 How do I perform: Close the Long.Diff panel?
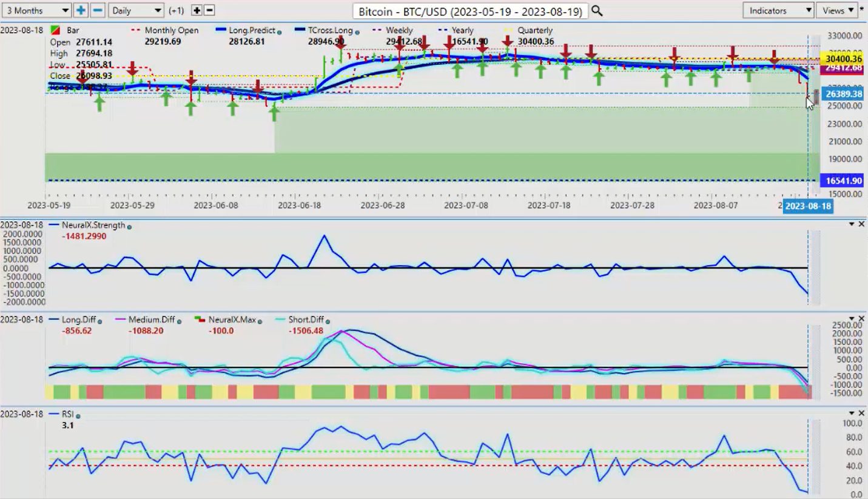coord(861,319)
